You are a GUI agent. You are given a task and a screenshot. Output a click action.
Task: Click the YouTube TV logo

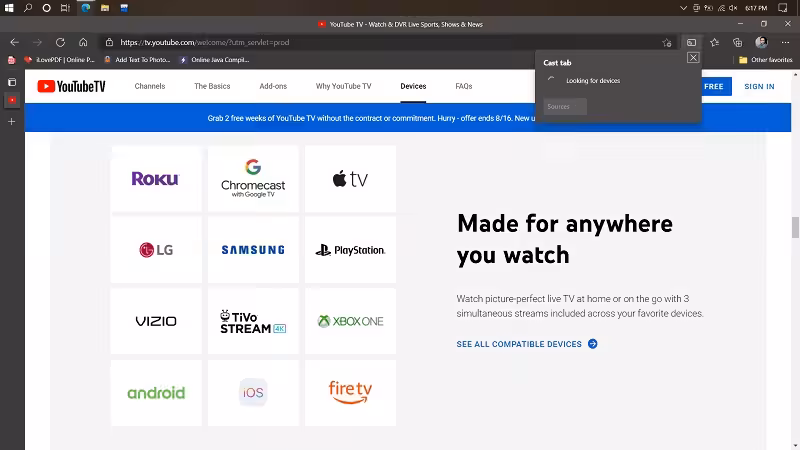click(71, 86)
